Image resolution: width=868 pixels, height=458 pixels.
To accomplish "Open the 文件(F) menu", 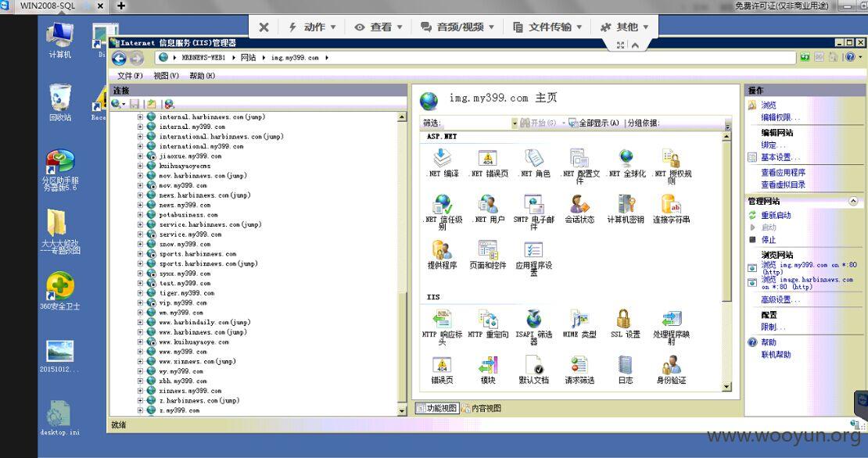I will 130,76.
